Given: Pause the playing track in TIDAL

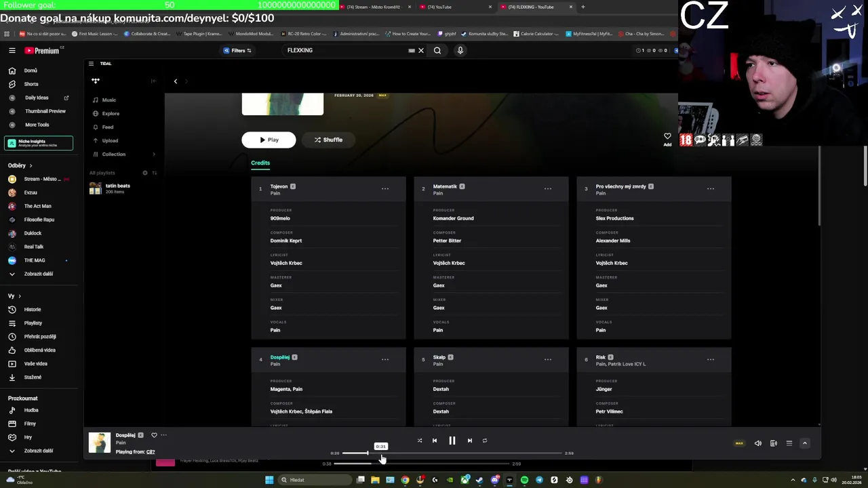Looking at the screenshot, I should pyautogui.click(x=452, y=441).
